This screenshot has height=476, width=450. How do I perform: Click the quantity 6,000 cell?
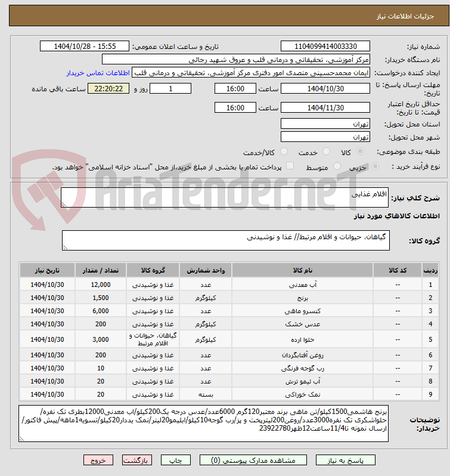pyautogui.click(x=100, y=311)
